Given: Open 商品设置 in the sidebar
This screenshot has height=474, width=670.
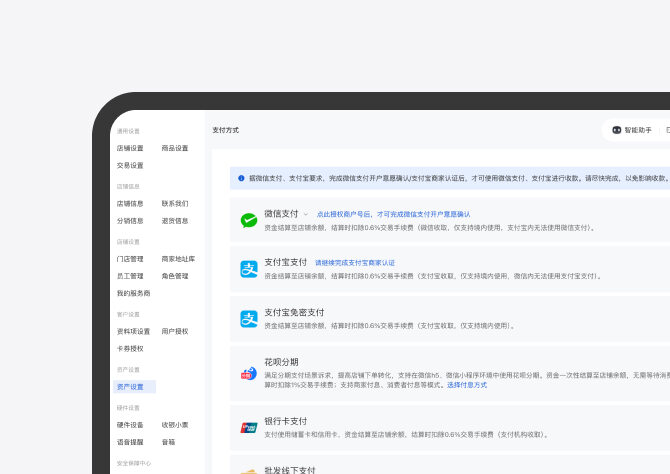Looking at the screenshot, I should click(x=175, y=148).
